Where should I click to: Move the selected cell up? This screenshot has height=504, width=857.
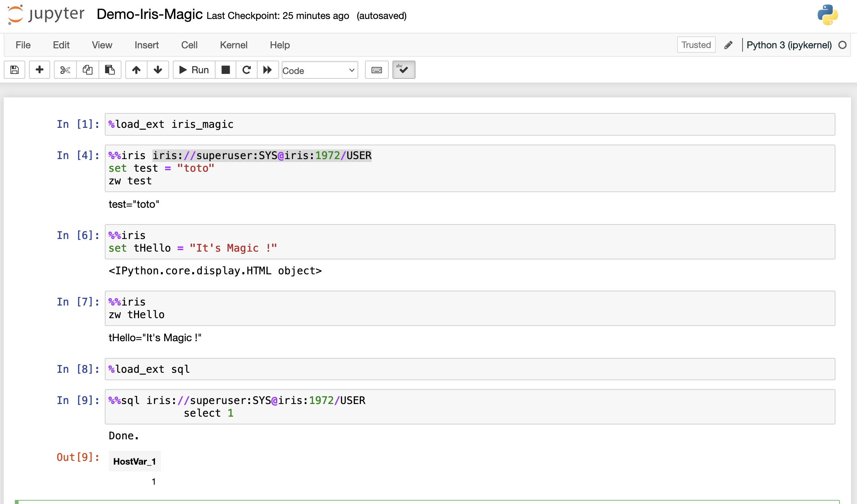(x=136, y=70)
